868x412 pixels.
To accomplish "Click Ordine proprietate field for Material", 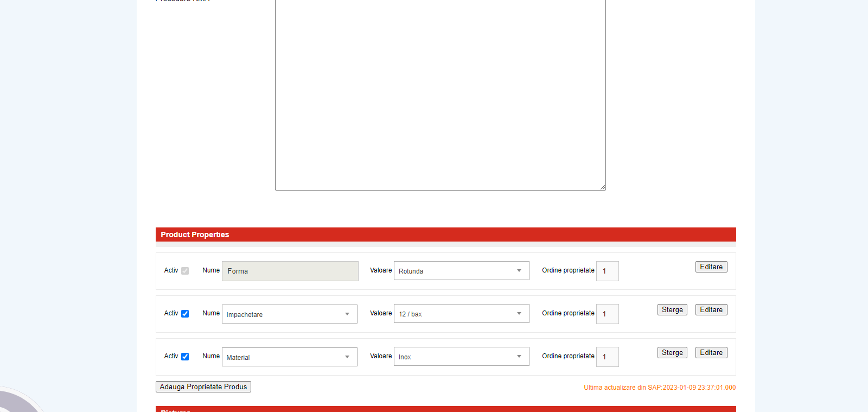I will tap(607, 357).
